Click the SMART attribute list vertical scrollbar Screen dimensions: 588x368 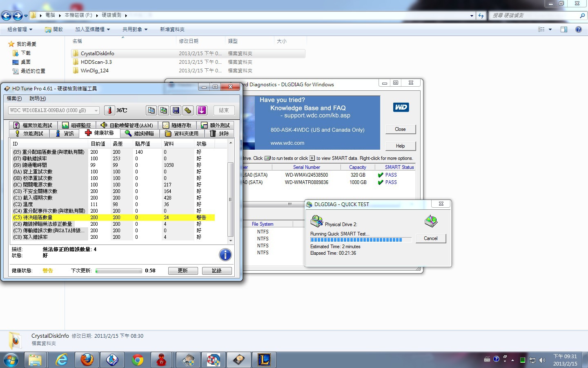coord(230,192)
